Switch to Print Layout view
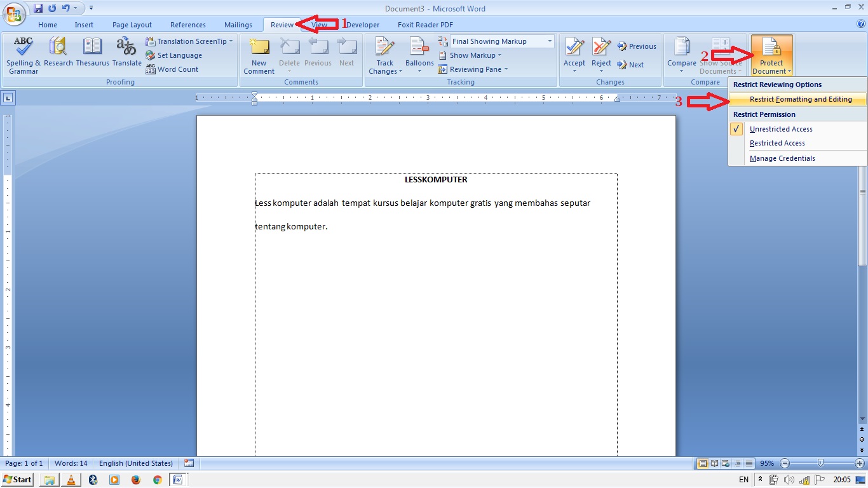Screen dimensions: 868x488 (703, 463)
